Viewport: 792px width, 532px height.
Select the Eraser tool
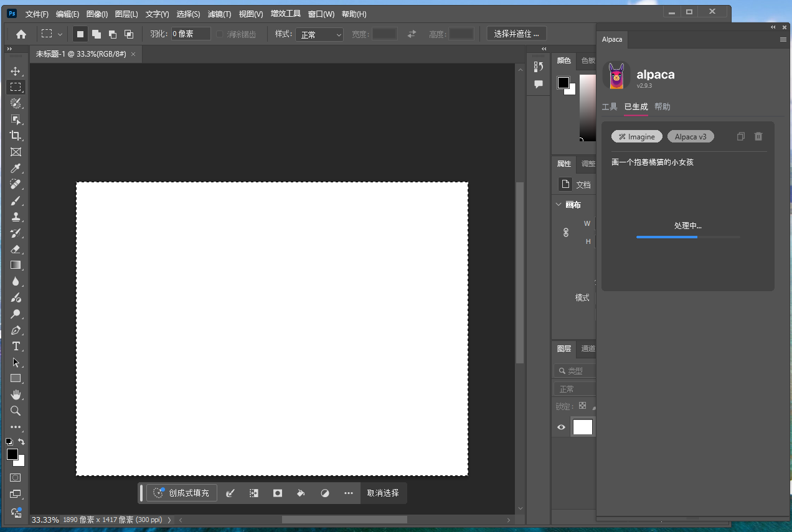pyautogui.click(x=16, y=249)
